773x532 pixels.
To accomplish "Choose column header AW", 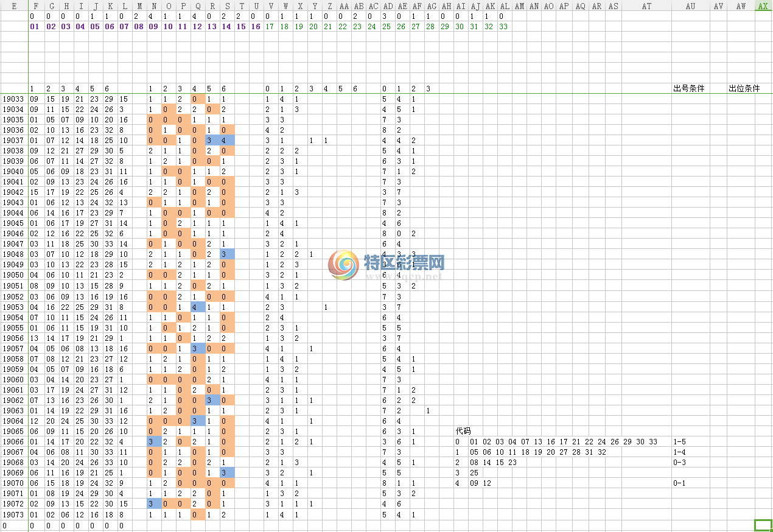I will (741, 5).
